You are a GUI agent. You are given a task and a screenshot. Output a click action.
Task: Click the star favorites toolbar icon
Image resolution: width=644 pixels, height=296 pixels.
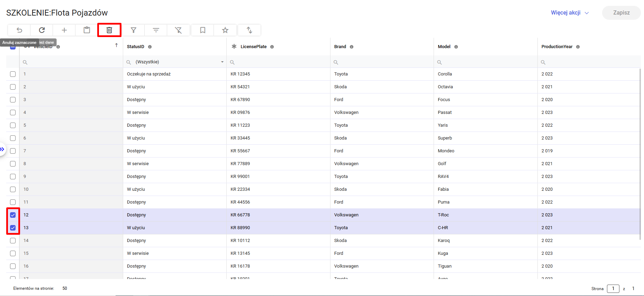pyautogui.click(x=225, y=30)
